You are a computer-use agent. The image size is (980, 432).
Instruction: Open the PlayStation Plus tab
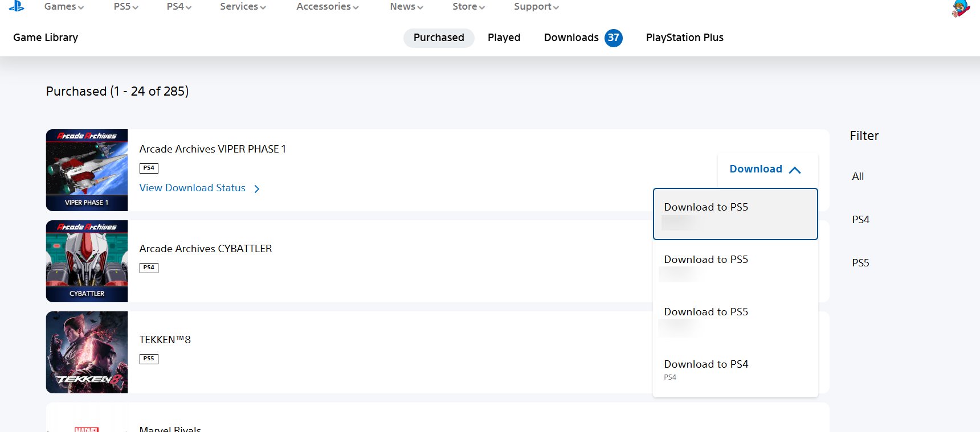click(685, 38)
